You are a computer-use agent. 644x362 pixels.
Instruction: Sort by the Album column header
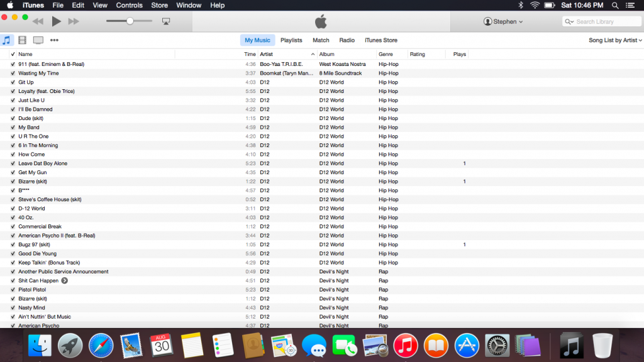(x=327, y=54)
